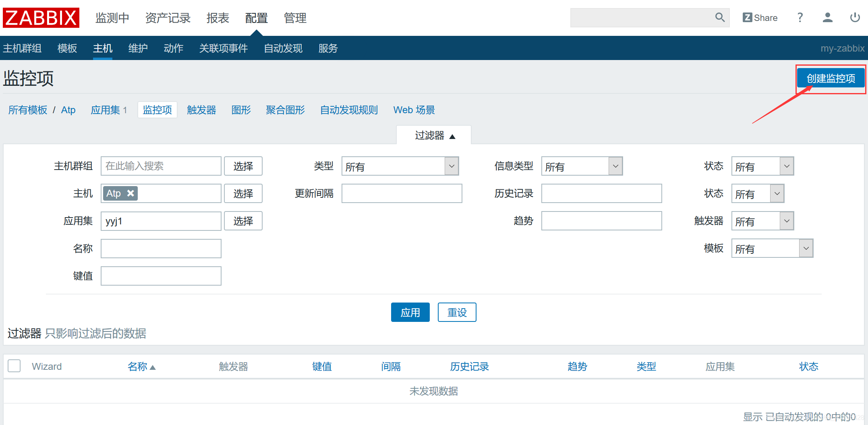The width and height of the screenshot is (868, 425).
Task: Click the power sign-out icon
Action: [x=855, y=17]
